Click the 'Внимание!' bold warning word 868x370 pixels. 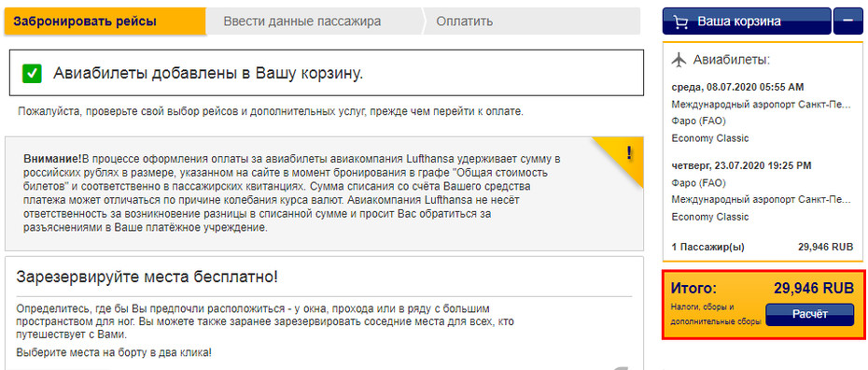[52, 159]
